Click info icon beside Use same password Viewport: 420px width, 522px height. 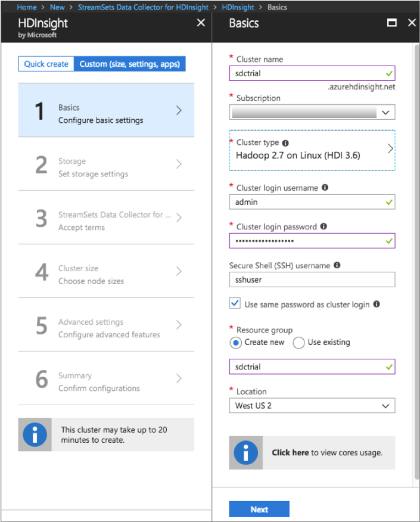(377, 304)
